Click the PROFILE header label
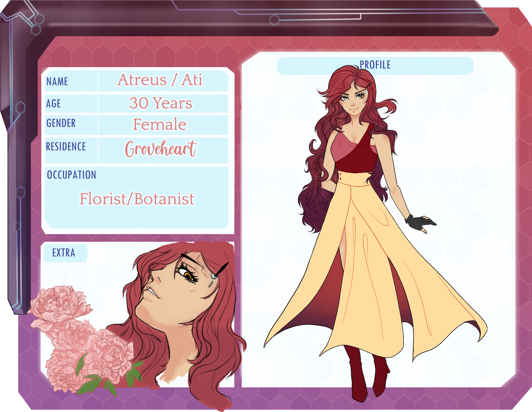The width and height of the screenshot is (532, 412). click(x=375, y=65)
